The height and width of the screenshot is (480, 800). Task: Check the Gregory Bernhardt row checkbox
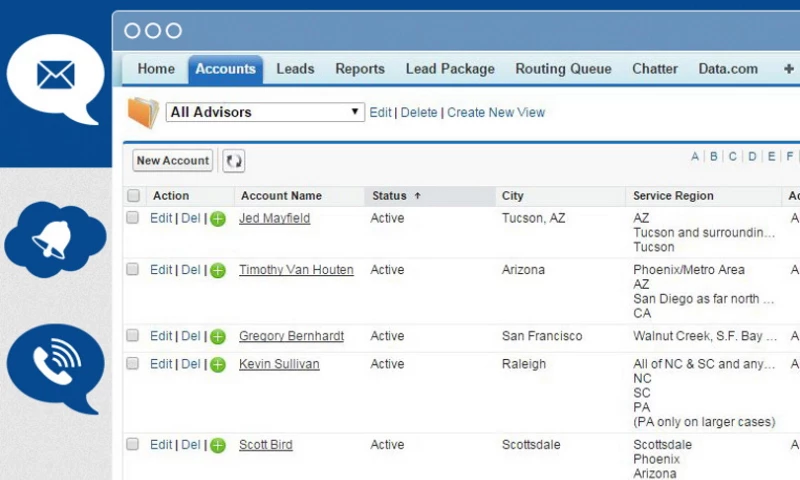coord(133,335)
